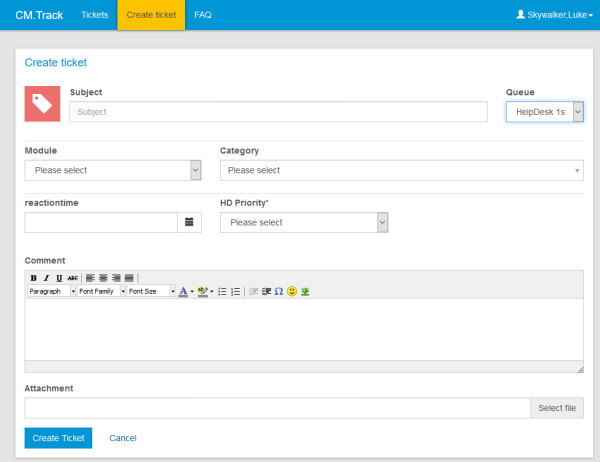Screen dimensions: 600x462
Task: Open Skywalker,Luke user menu
Action: tap(554, 15)
